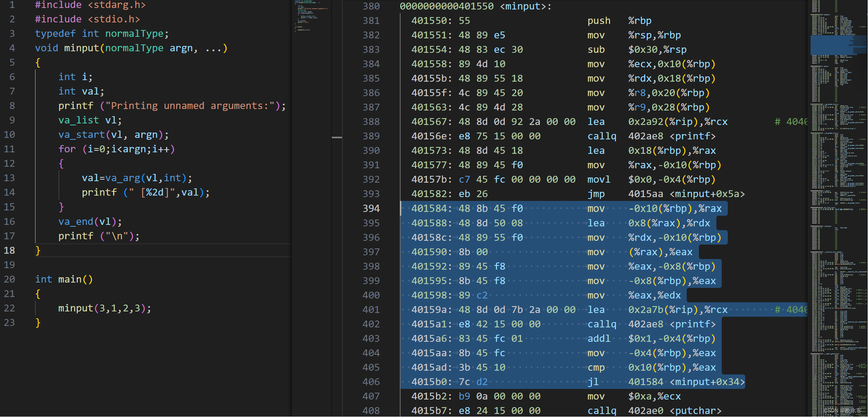
Task: Click the 'jmp 4015aa <minput+0x5a>' line
Action: [578, 194]
